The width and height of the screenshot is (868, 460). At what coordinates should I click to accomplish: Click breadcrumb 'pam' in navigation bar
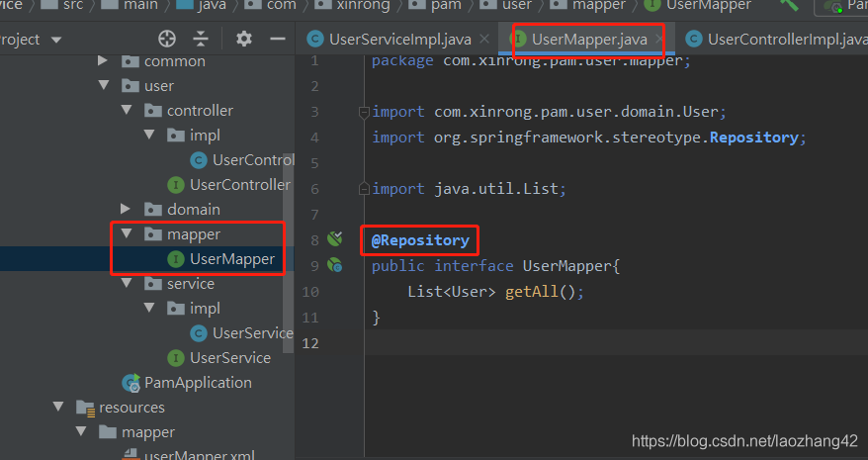click(x=446, y=6)
